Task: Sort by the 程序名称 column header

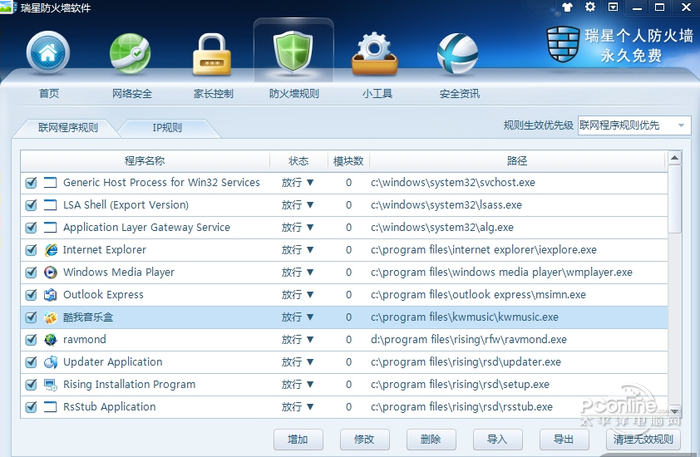Action: pyautogui.click(x=145, y=161)
